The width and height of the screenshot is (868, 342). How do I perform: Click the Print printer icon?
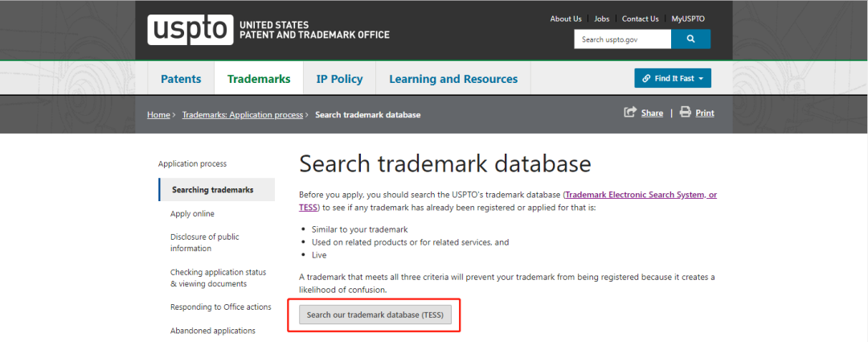coord(685,113)
